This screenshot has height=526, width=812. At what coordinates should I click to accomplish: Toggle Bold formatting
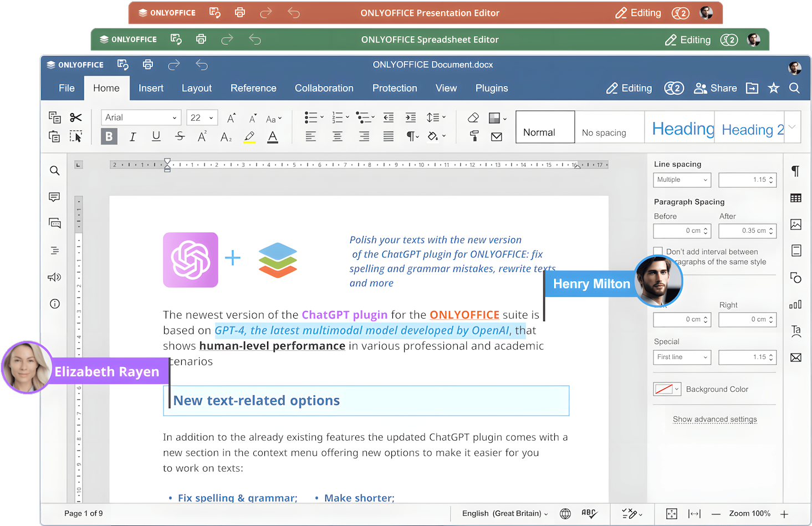[109, 136]
